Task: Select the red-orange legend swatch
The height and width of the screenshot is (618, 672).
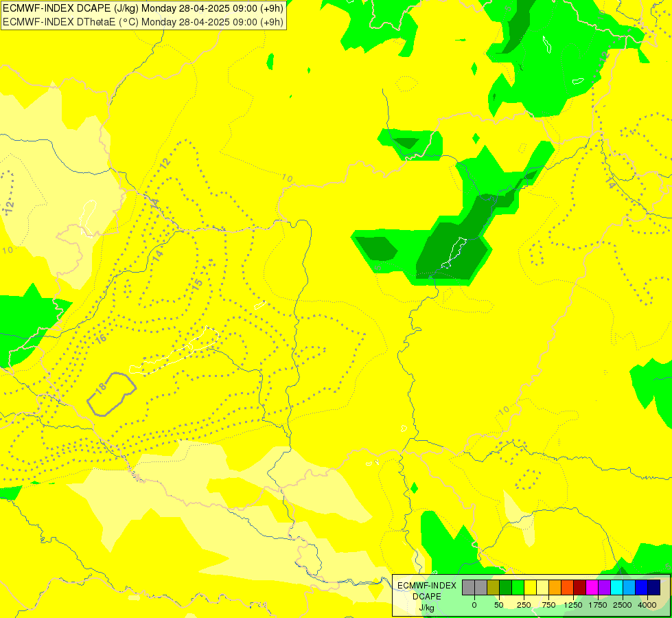Action: (568, 587)
